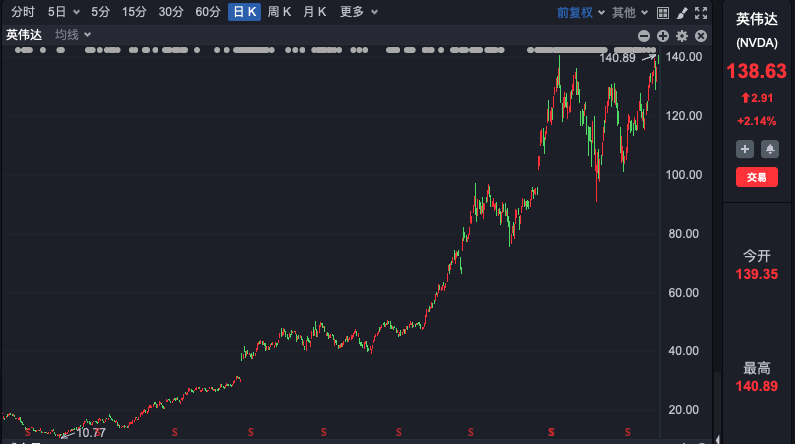Open the 更多 timeframes dropdown
Screen dimensions: 795x444
coord(359,12)
